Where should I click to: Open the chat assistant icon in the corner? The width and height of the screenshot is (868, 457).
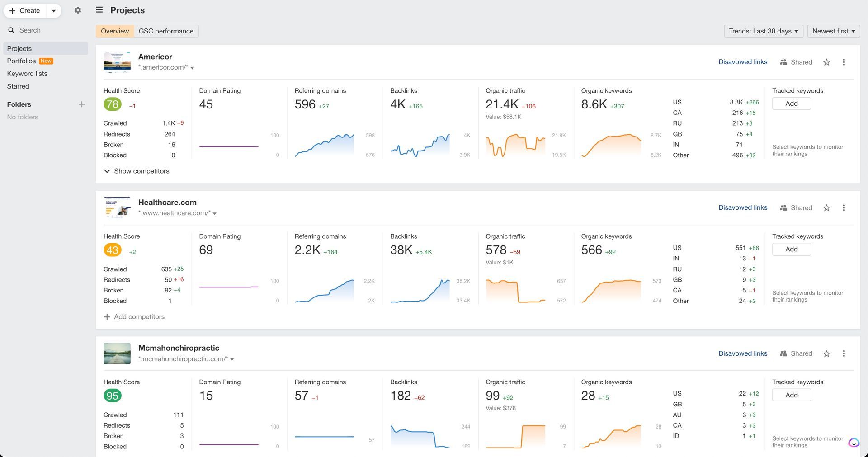pyautogui.click(x=854, y=443)
